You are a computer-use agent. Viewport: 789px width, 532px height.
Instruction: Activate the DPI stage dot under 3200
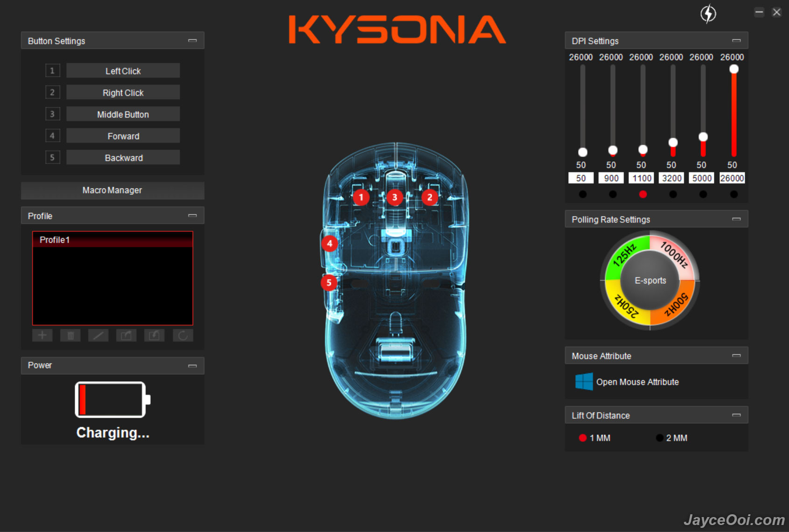[673, 194]
